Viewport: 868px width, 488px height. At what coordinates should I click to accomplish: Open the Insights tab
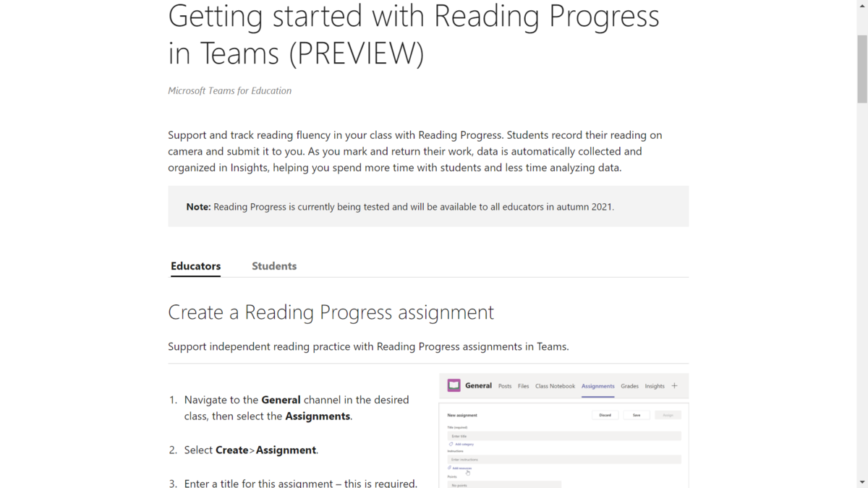(x=655, y=386)
